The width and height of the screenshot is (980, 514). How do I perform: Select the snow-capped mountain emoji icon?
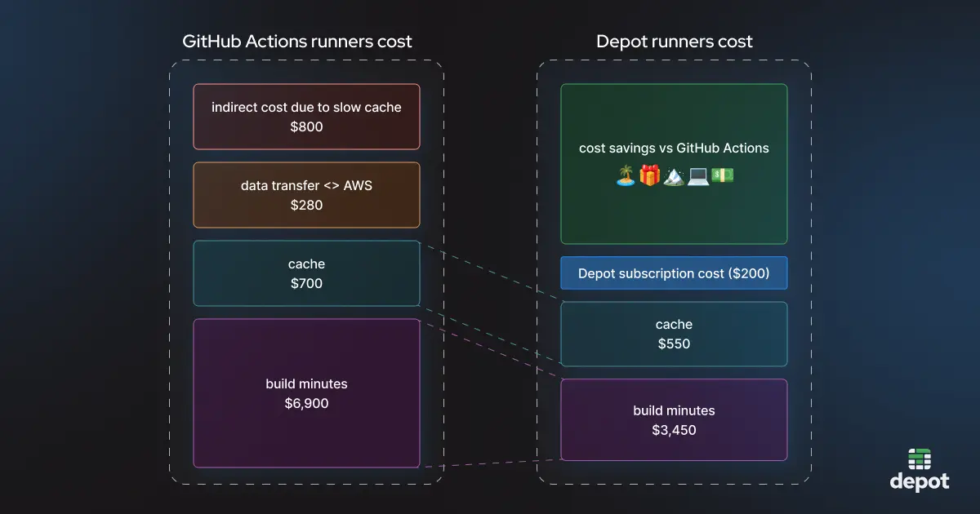point(674,175)
